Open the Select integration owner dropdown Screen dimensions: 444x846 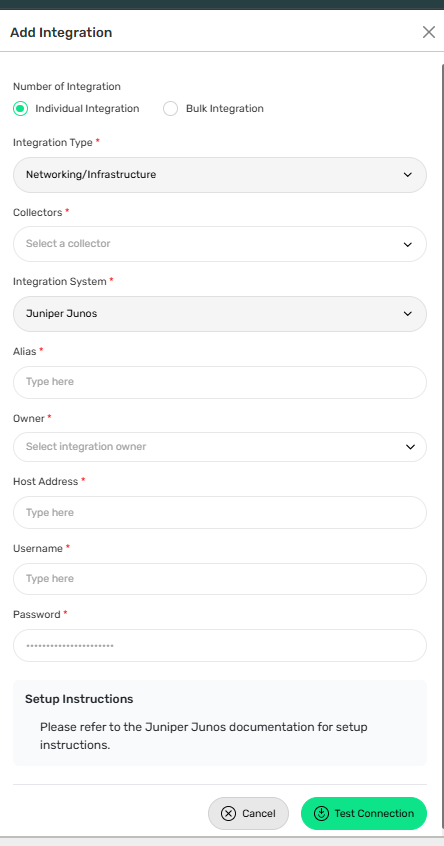click(220, 447)
